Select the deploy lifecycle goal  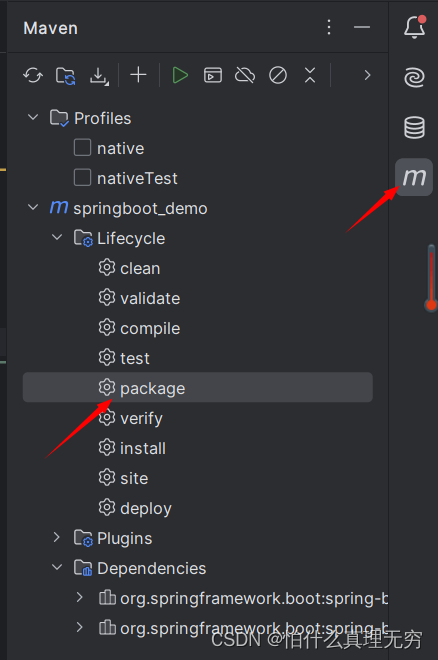[x=198, y=508]
